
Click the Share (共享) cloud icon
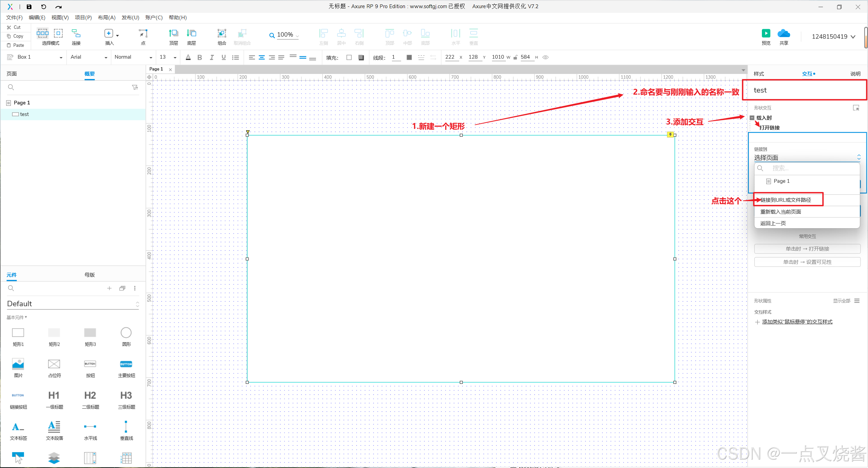coord(784,33)
